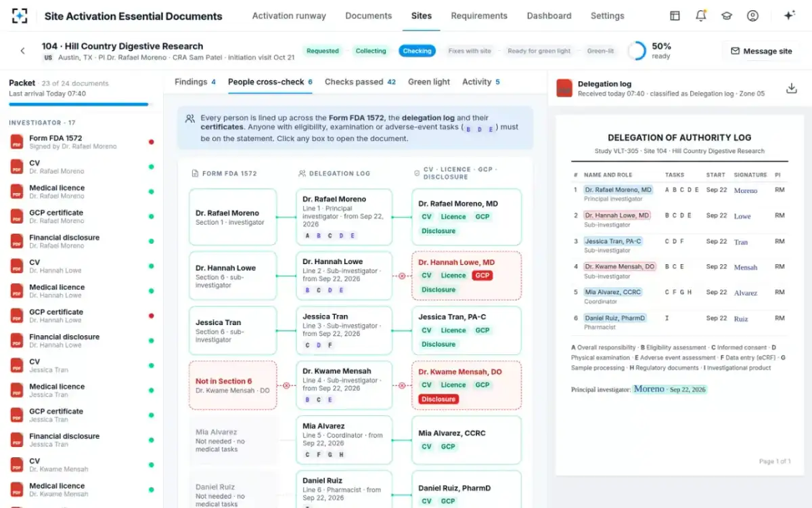The image size is (812, 508).
Task: Click red GCP tag for Hannah Lowe
Action: coord(482,276)
